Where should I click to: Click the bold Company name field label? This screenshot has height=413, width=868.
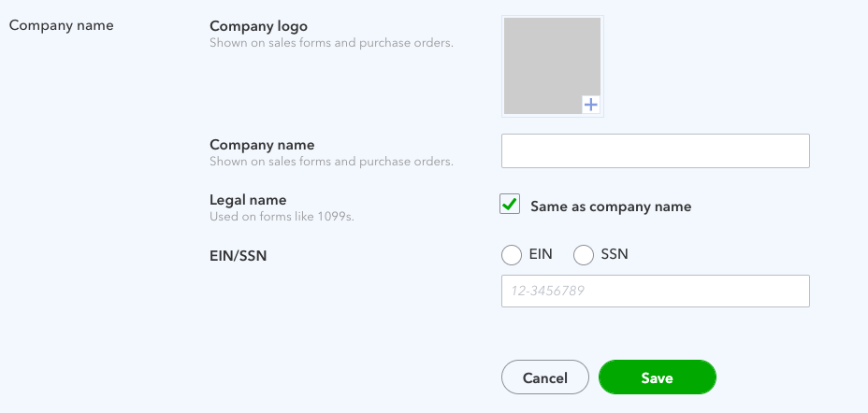pyautogui.click(x=262, y=145)
